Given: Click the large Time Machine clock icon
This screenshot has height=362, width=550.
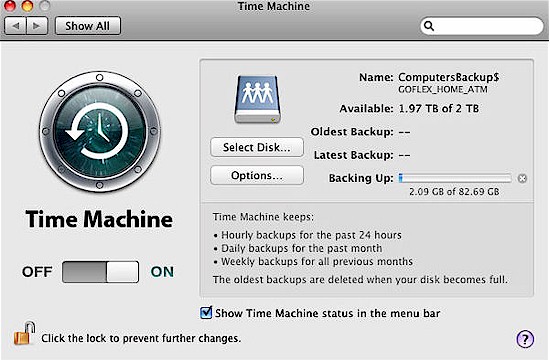Looking at the screenshot, I should coord(100,132).
